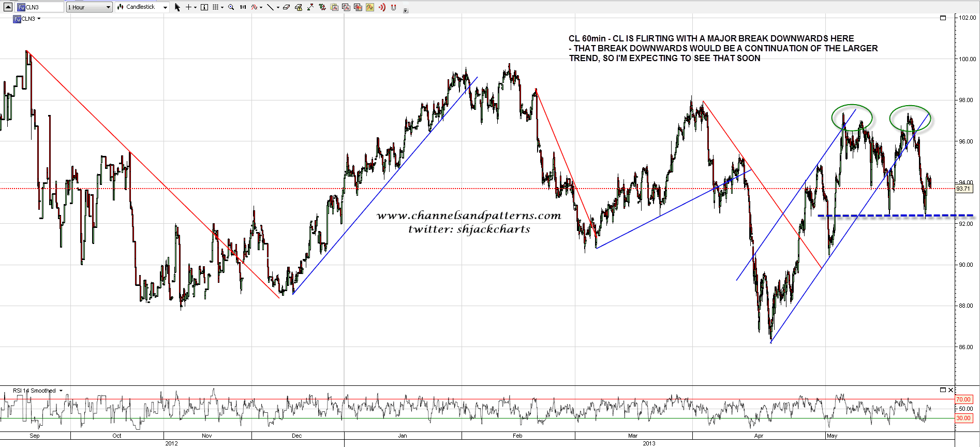
Task: Click the red sound alert icon
Action: tap(382, 7)
